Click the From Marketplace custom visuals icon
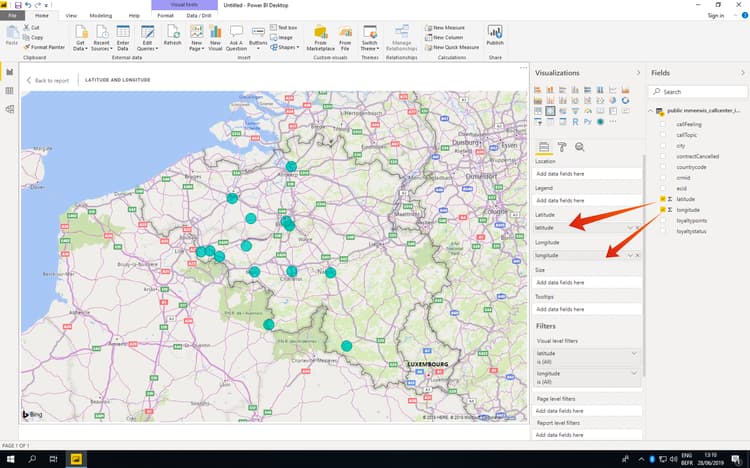This screenshot has width=750, height=468. click(x=321, y=35)
